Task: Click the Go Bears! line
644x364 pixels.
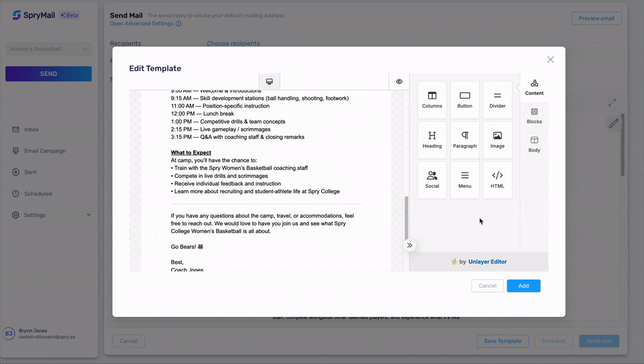Action: click(187, 247)
